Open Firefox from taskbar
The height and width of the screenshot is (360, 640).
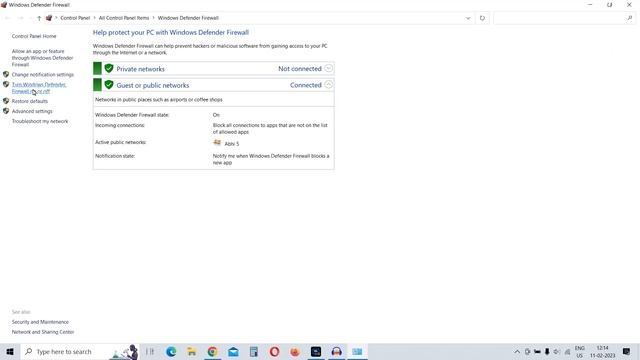point(295,351)
